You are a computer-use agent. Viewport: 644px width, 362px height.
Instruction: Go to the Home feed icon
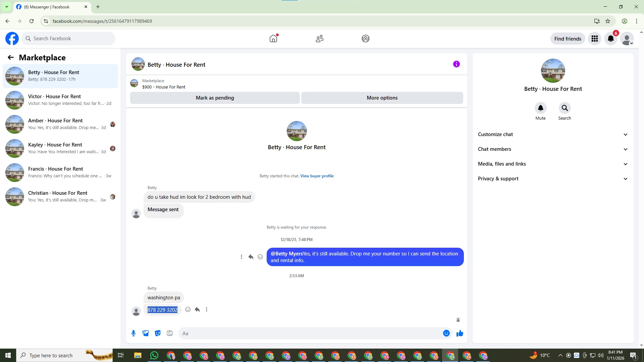273,39
